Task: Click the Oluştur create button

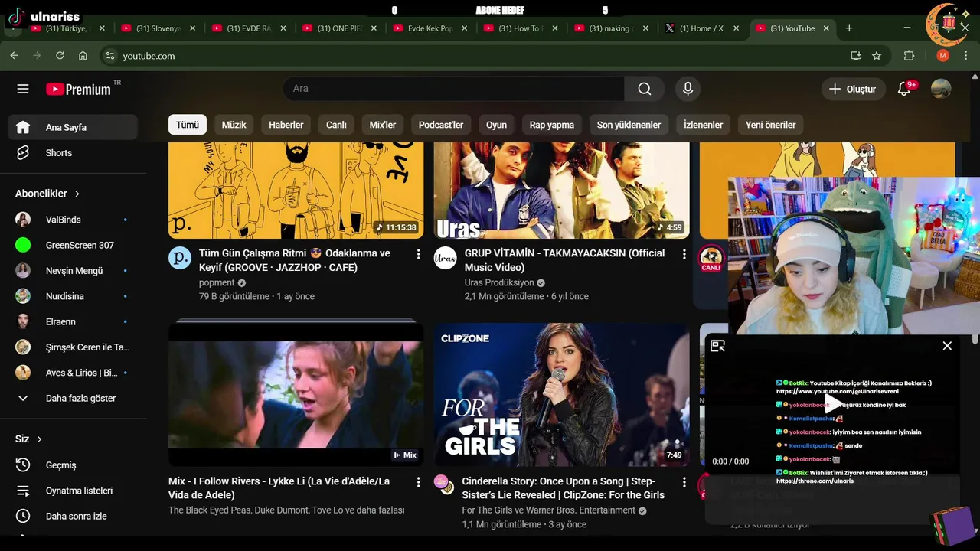Action: (853, 89)
